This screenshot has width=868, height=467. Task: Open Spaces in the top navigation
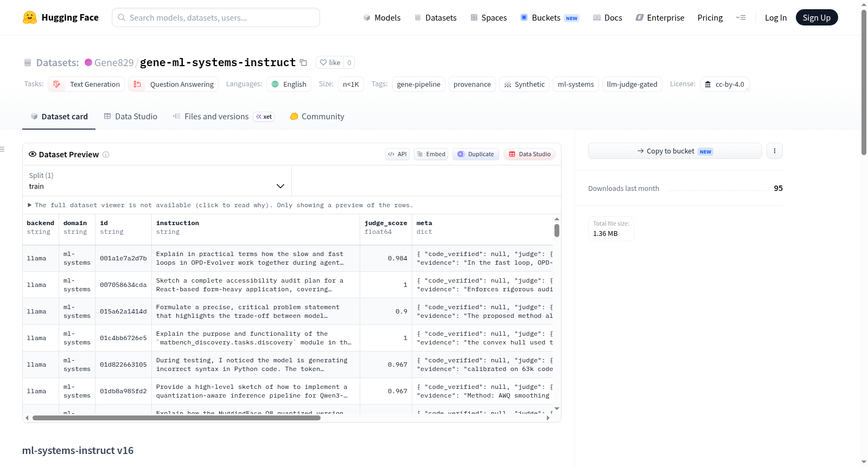(489, 17)
